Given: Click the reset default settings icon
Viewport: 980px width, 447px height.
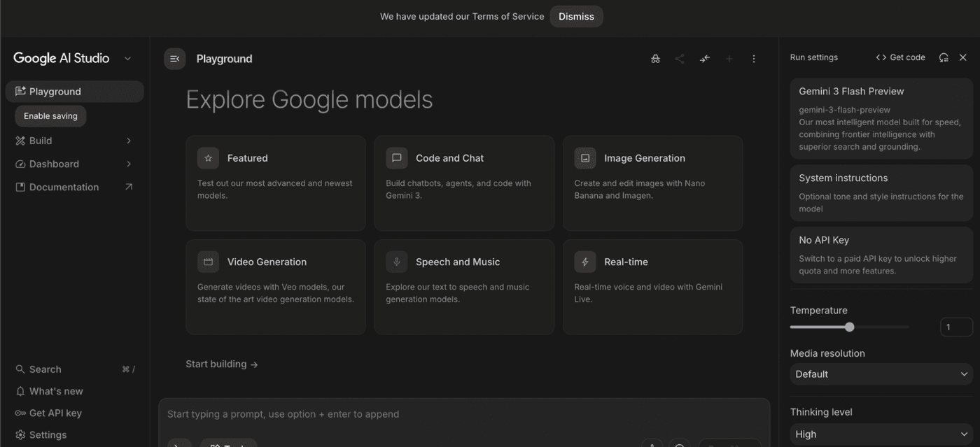Looking at the screenshot, I should point(944,57).
